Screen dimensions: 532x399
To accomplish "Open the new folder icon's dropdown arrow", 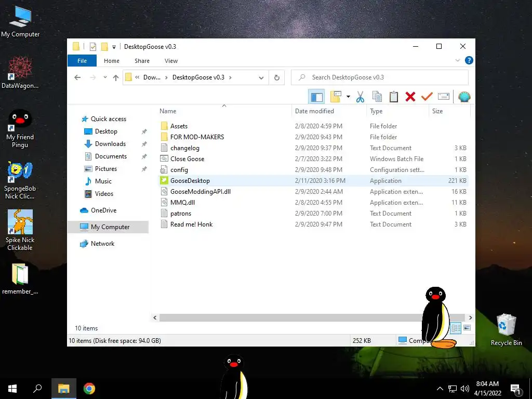I will (348, 97).
